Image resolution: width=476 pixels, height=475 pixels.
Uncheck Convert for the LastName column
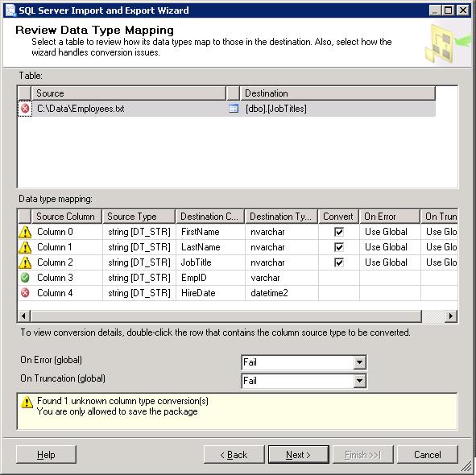tap(339, 247)
